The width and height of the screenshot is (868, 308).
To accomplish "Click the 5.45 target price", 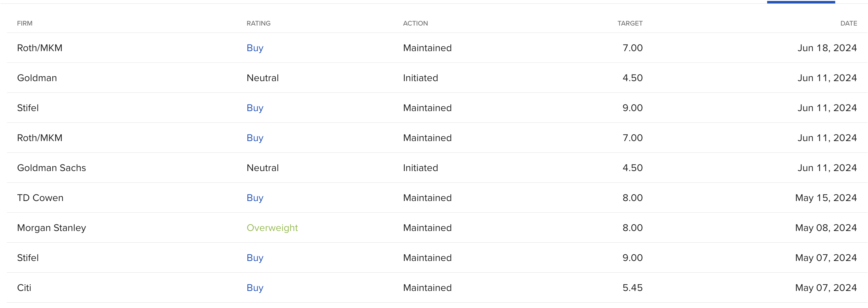I will point(632,288).
